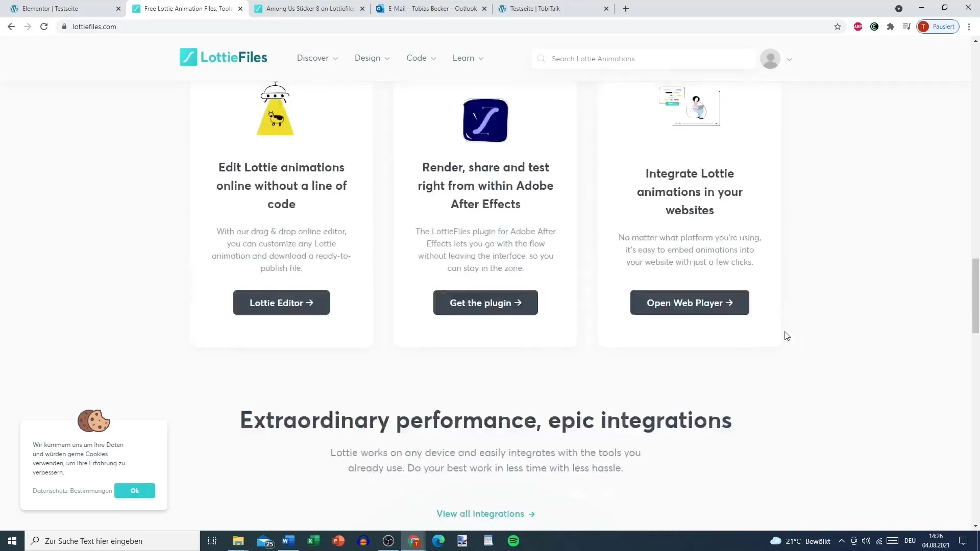Open OBS Studio from the taskbar
The width and height of the screenshot is (980, 551).
pyautogui.click(x=388, y=541)
